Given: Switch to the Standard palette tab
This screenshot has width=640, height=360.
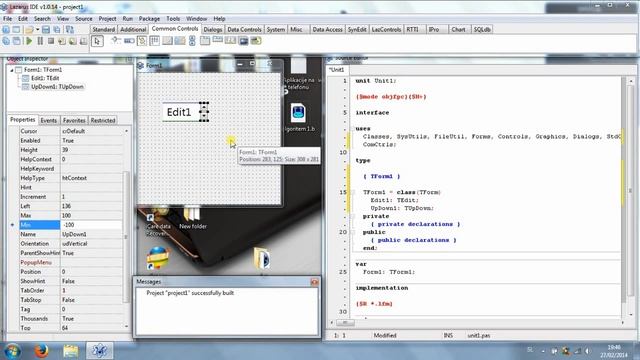Looking at the screenshot, I should pyautogui.click(x=104, y=29).
